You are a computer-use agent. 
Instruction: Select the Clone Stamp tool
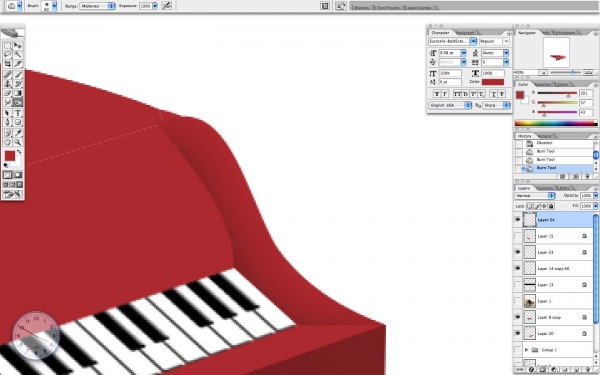[7, 84]
